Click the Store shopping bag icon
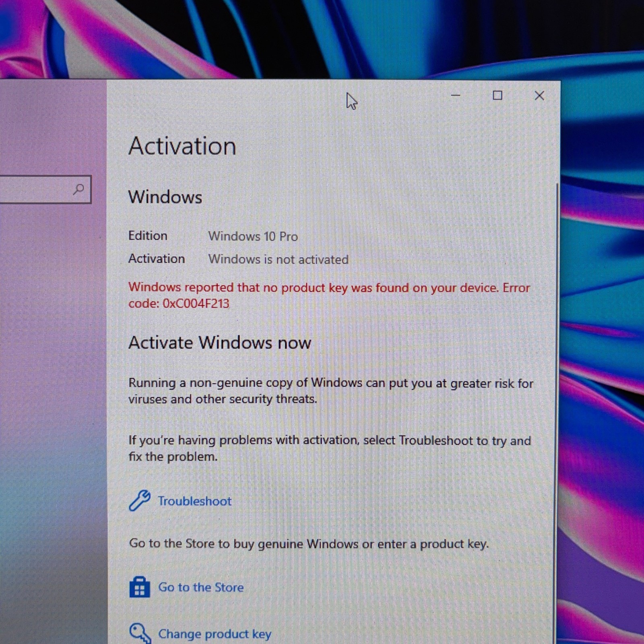The height and width of the screenshot is (644, 644). (140, 587)
